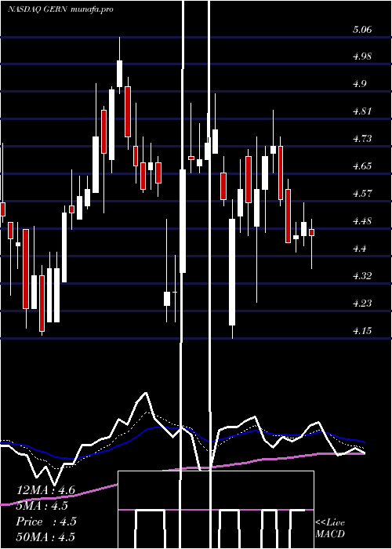Select the 4.23 price axis label
392x549 pixels.
pos(362,303)
